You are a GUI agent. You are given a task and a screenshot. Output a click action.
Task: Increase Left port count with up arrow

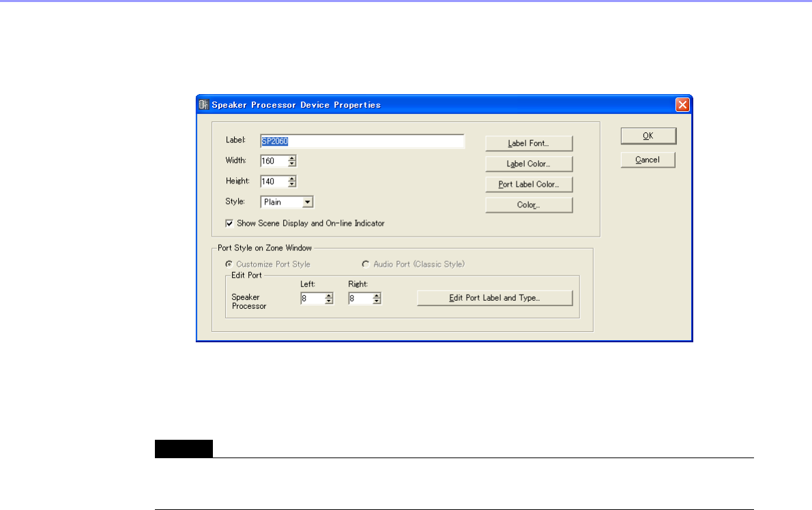(329, 296)
